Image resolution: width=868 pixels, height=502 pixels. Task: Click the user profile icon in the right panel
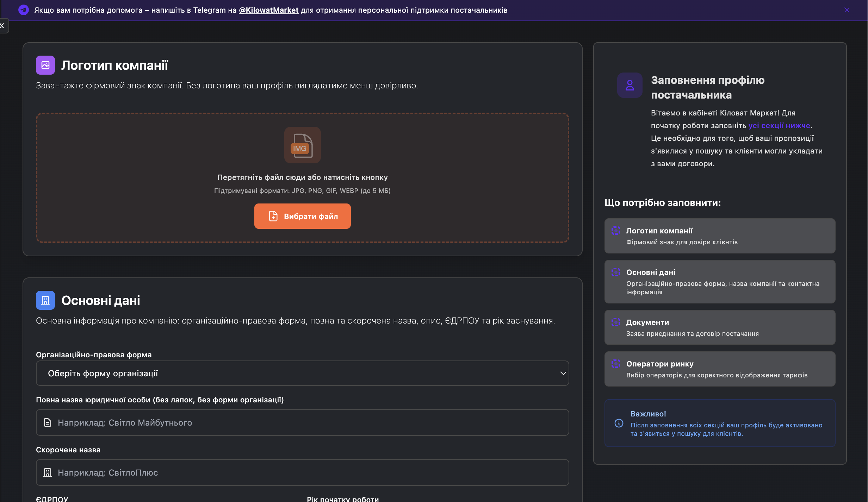click(x=630, y=85)
